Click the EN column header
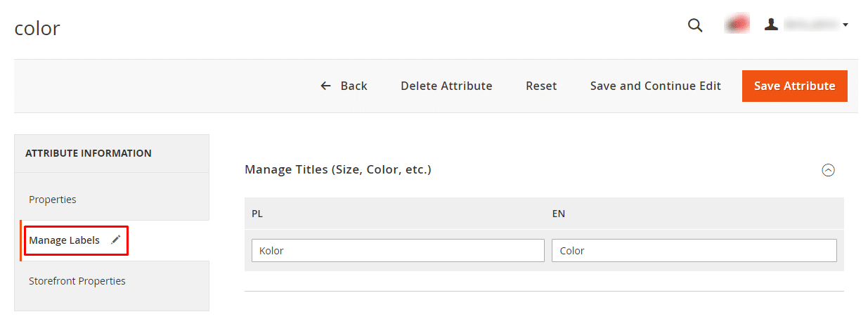868x326 pixels. (x=559, y=213)
